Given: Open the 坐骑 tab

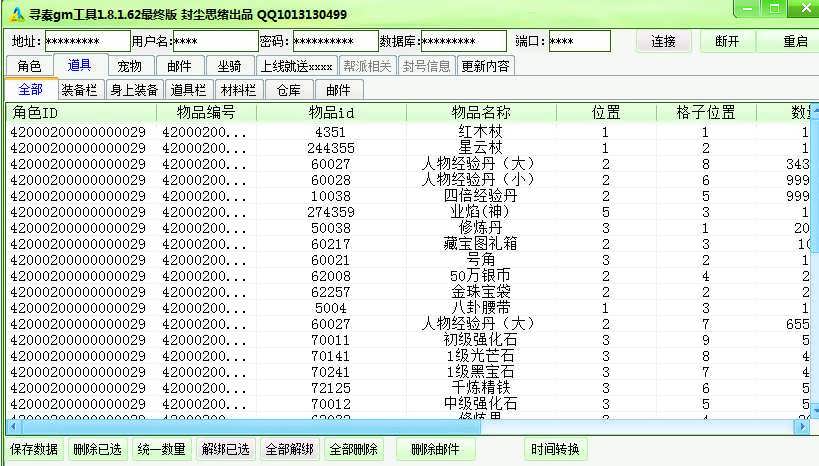Looking at the screenshot, I should (x=229, y=66).
